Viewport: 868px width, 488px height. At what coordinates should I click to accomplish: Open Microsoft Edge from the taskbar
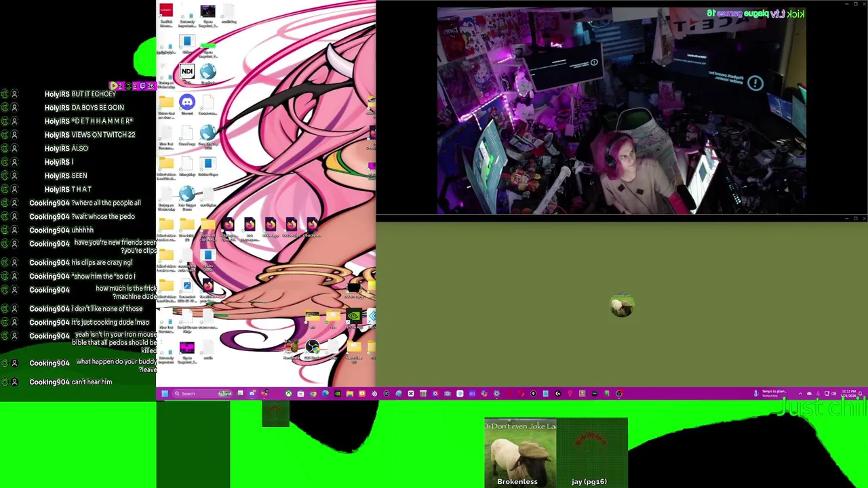pyautogui.click(x=325, y=393)
